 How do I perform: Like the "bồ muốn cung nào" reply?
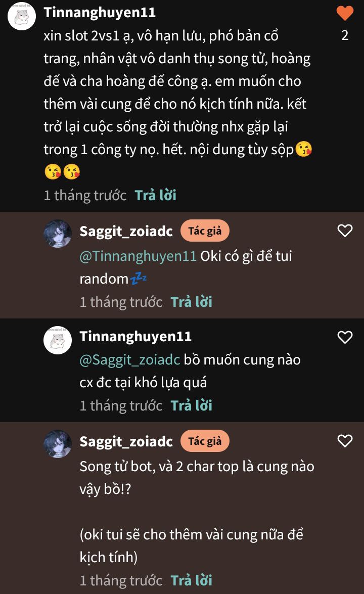pyautogui.click(x=345, y=337)
